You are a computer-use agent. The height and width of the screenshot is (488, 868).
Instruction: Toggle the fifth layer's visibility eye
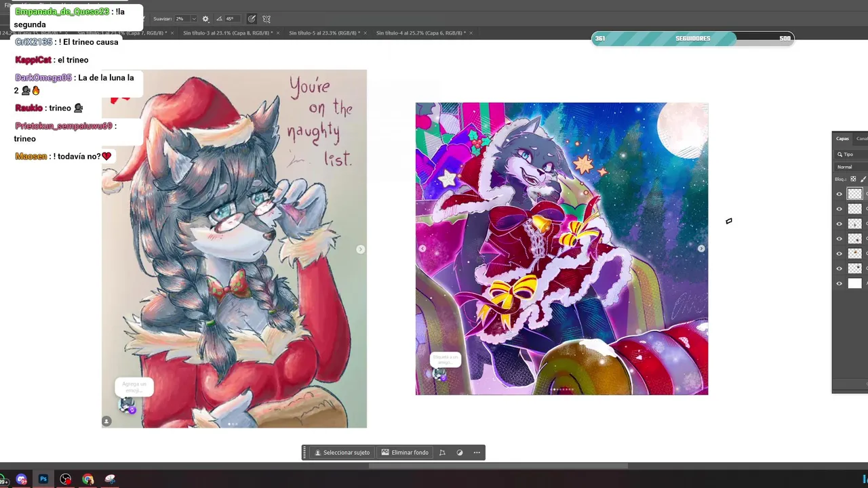tap(839, 253)
